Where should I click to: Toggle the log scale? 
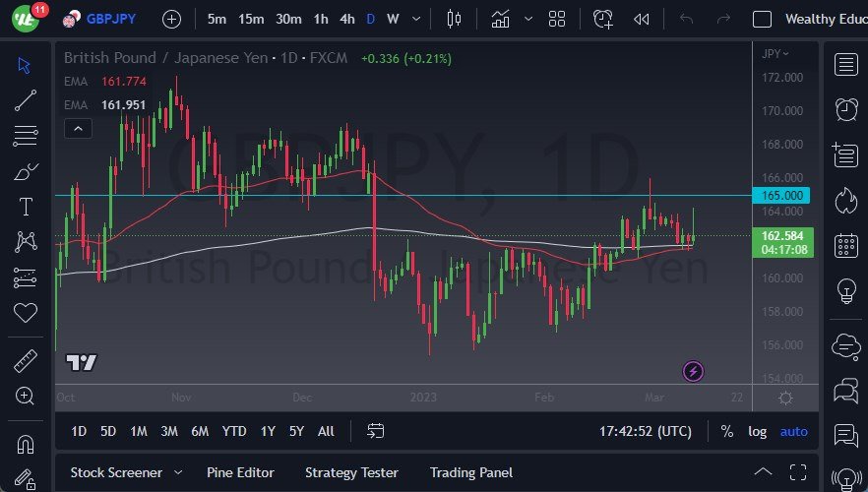(757, 431)
